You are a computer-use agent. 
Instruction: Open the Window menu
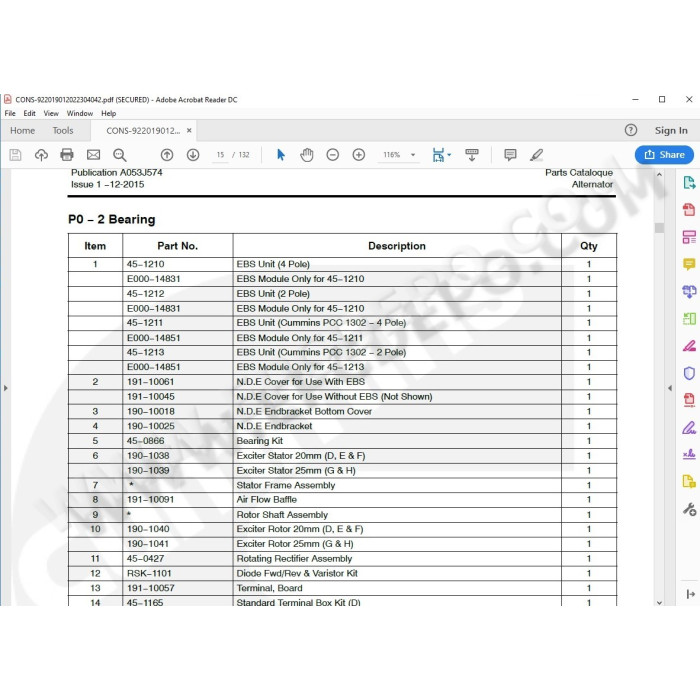point(79,113)
